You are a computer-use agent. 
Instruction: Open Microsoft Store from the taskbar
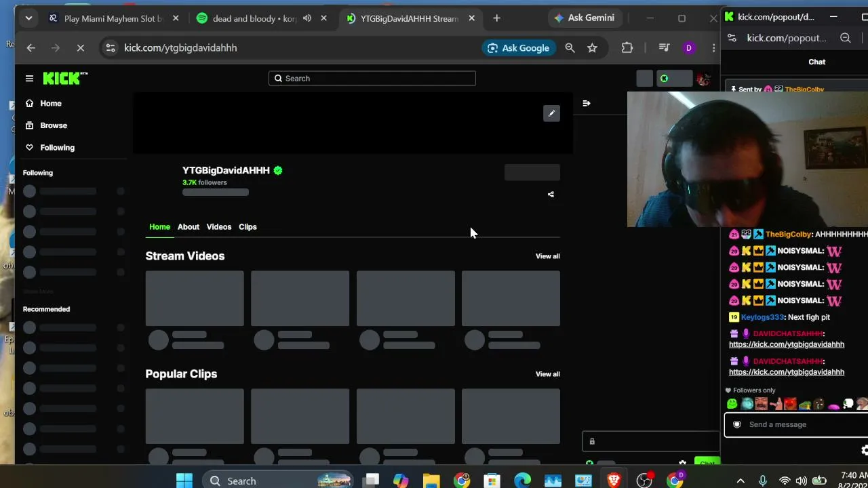point(492,481)
